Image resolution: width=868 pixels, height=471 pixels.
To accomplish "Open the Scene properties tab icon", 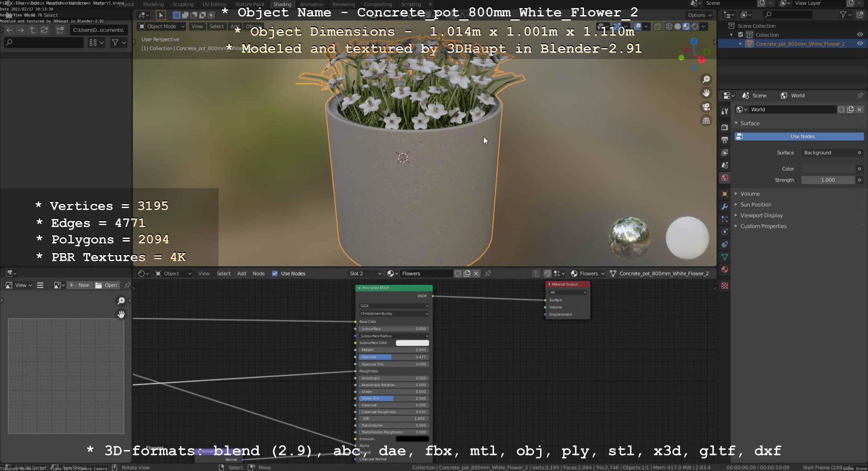I will [x=725, y=165].
